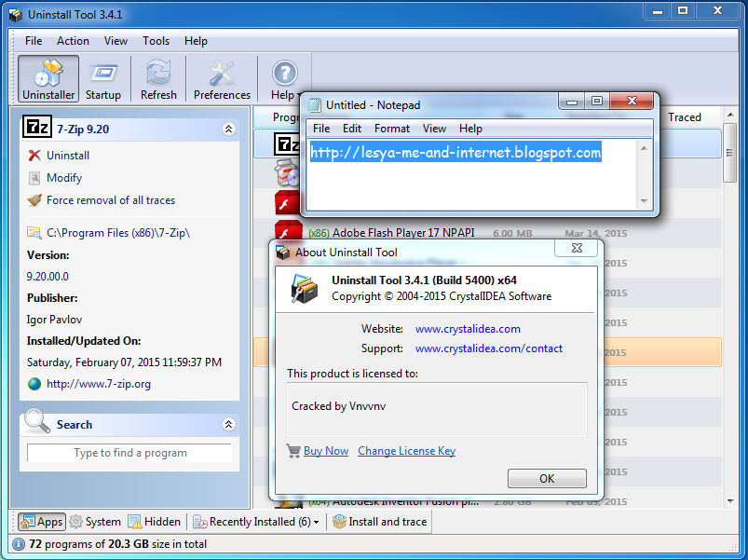Click the program list scroll down arrow
The width and height of the screenshot is (748, 560).
[x=730, y=501]
